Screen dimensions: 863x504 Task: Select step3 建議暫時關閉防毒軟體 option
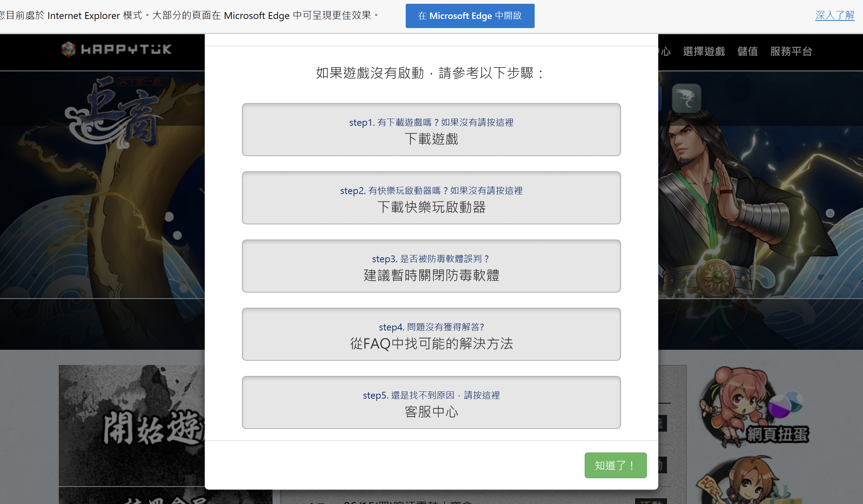431,266
